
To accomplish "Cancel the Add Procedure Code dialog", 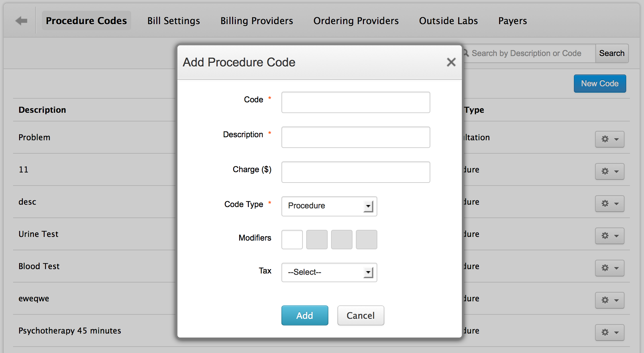I will (361, 315).
